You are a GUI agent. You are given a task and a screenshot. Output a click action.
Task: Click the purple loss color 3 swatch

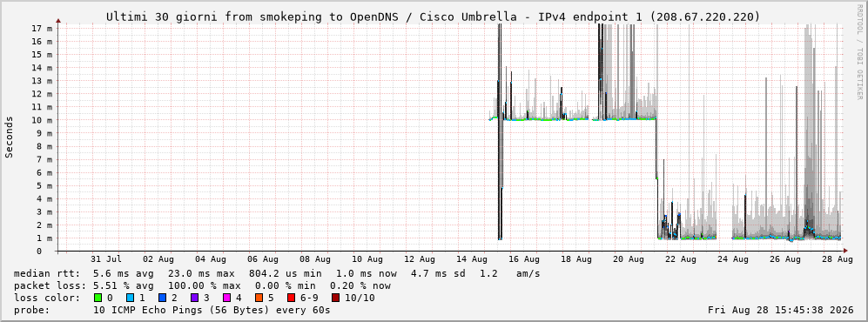[x=194, y=298]
